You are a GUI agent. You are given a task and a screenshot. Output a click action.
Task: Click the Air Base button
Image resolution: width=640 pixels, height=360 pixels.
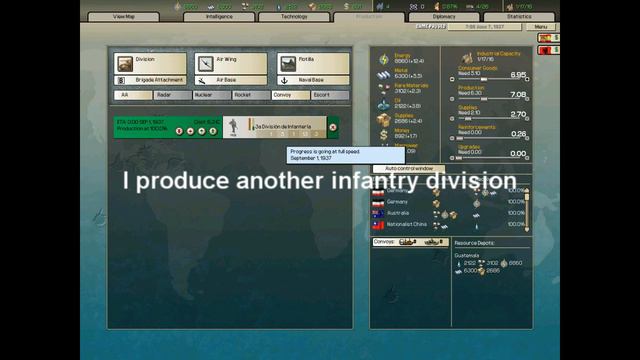coord(231,80)
